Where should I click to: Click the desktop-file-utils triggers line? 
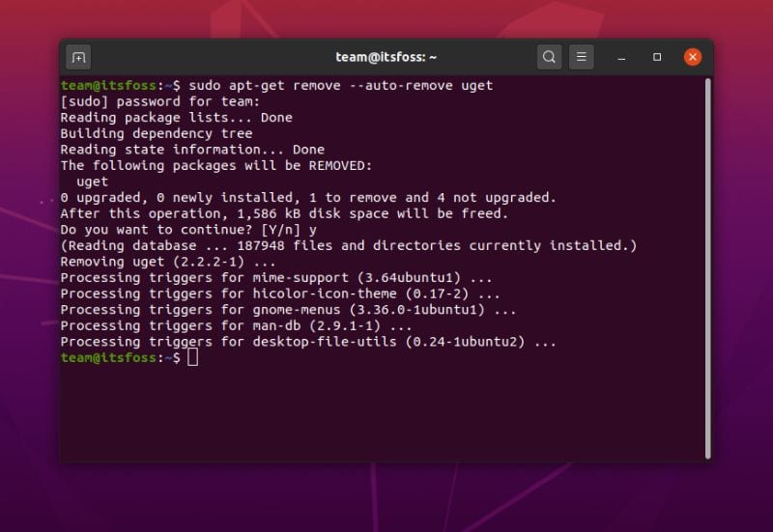pyautogui.click(x=308, y=342)
